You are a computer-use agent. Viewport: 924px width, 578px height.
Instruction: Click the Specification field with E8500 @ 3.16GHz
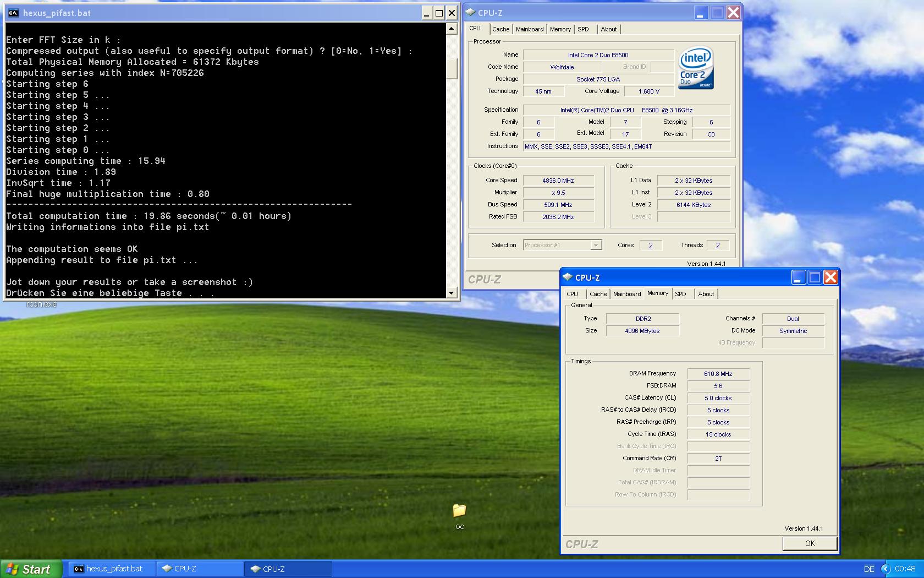626,110
